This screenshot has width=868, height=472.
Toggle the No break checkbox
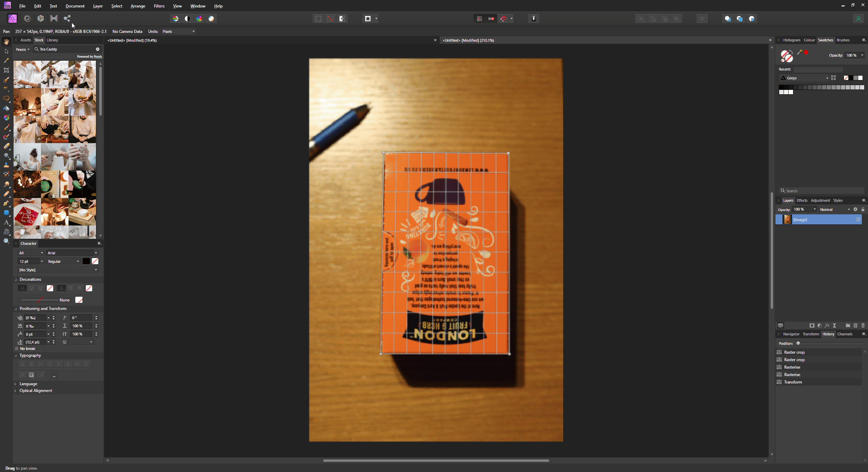pyautogui.click(x=17, y=349)
